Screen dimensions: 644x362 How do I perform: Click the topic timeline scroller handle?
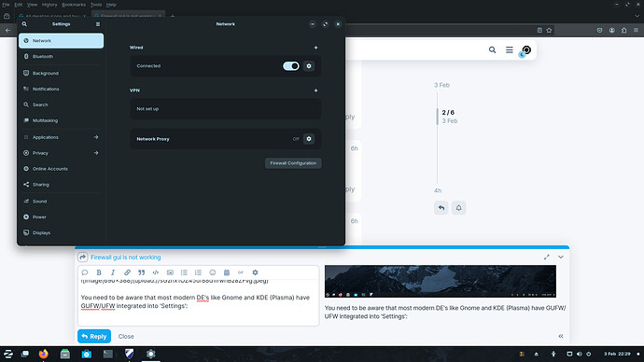(437, 117)
